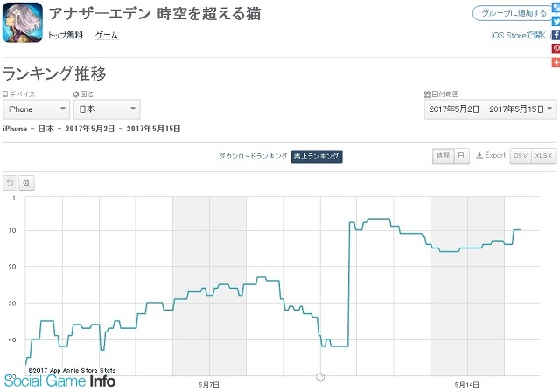Screen dimensions: 560x392
Task: Open the iOS Storeで開く link
Action: pos(519,35)
